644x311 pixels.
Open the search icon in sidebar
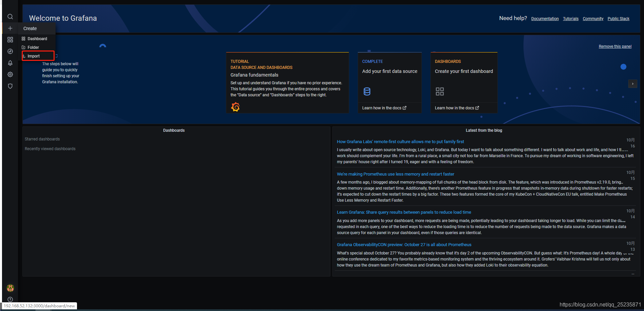click(x=10, y=17)
